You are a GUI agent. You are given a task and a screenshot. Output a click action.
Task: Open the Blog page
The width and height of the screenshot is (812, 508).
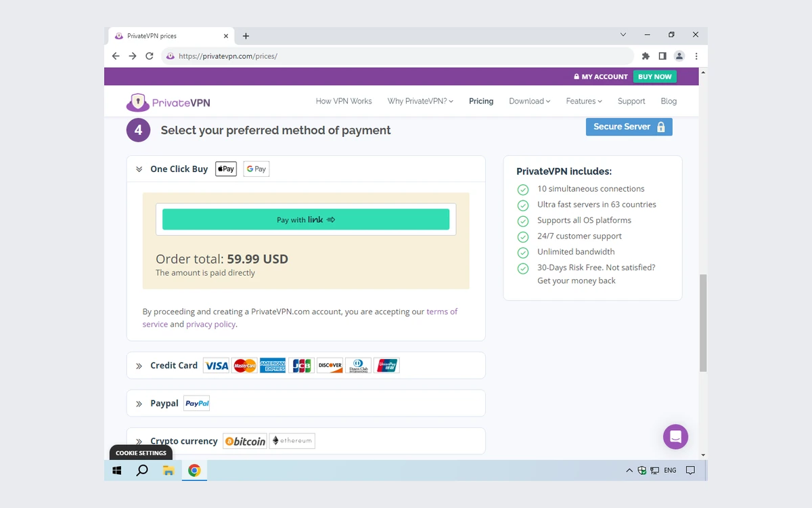coord(669,102)
